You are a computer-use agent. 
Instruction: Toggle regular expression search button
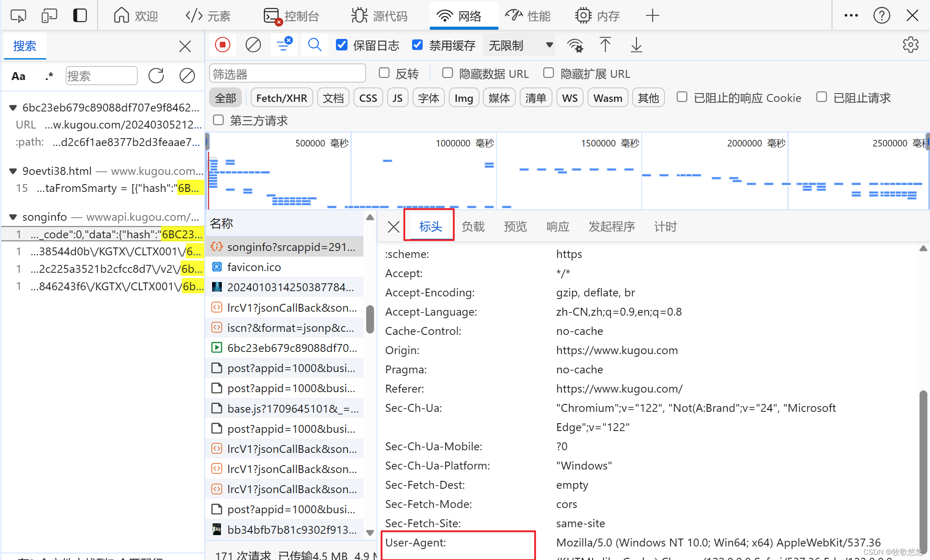click(49, 76)
